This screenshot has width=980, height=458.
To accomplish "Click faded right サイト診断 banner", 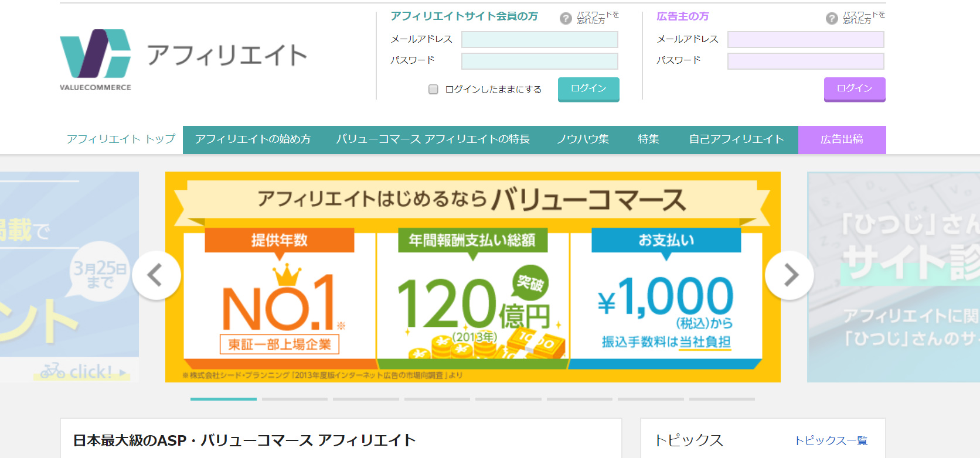I will (893, 277).
